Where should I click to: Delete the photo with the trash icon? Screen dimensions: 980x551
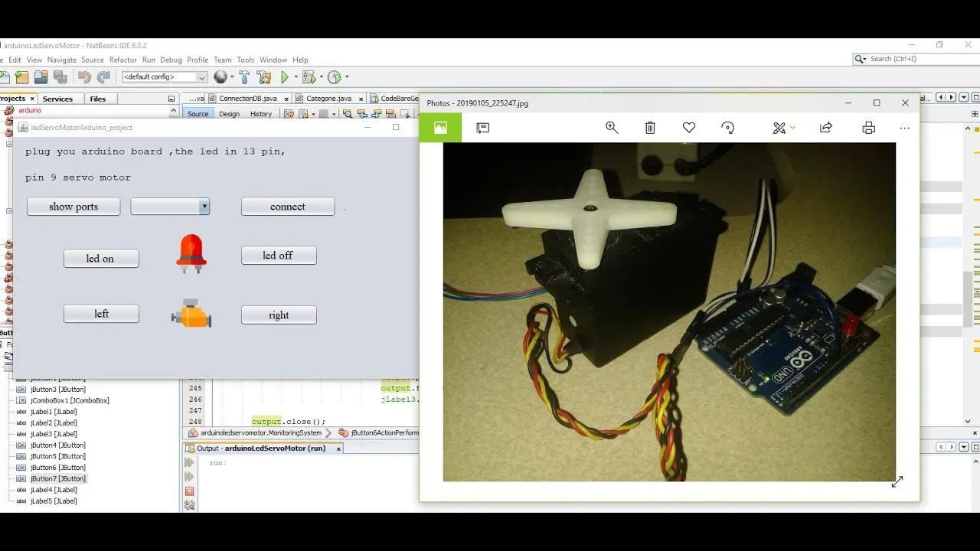(650, 128)
